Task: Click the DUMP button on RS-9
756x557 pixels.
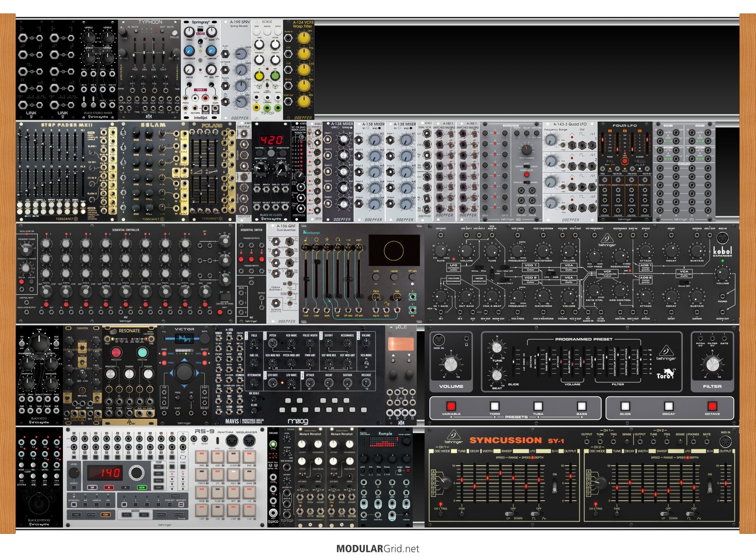Action: coord(158,487)
